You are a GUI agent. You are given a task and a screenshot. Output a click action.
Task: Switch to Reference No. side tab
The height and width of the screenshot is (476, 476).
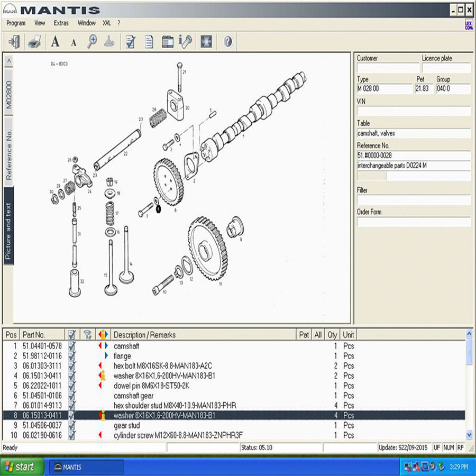(x=9, y=152)
